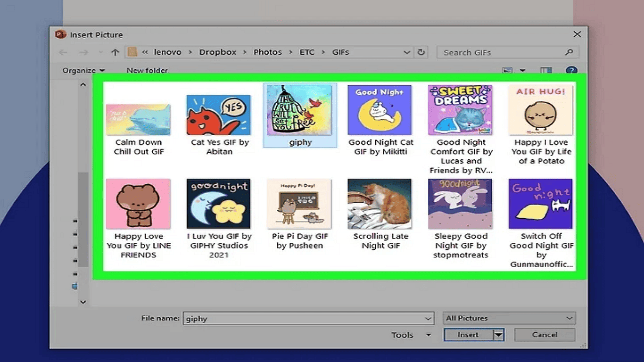Viewport: 644px width, 362px height.
Task: Navigate to Dropbox in the path
Action: [218, 52]
